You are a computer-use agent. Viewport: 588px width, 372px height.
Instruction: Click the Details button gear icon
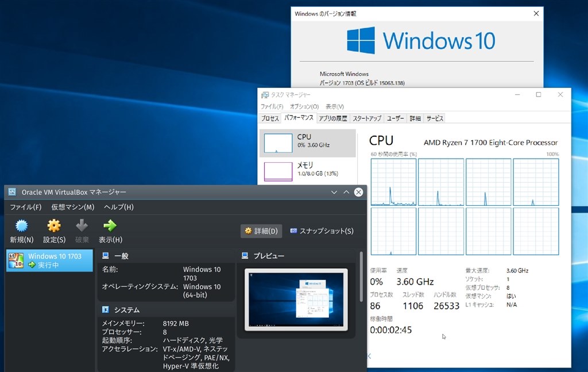pyautogui.click(x=248, y=231)
